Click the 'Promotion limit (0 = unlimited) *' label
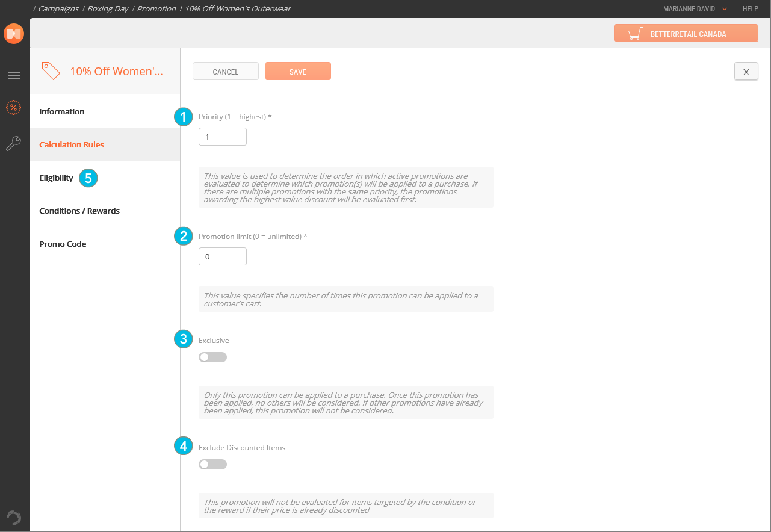 (253, 237)
